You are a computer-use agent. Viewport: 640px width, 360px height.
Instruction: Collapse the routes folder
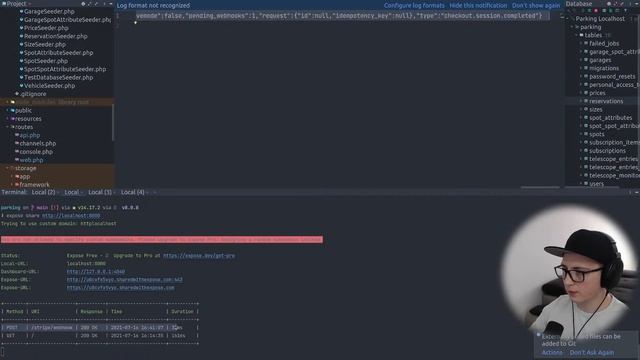click(x=7, y=127)
